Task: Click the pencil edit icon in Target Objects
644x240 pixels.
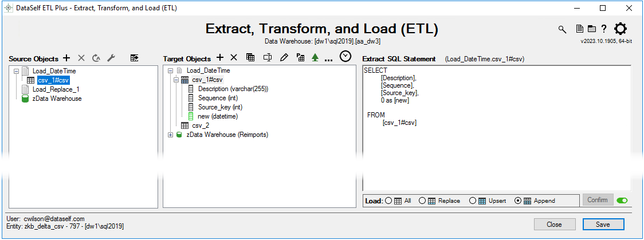Action: click(284, 58)
